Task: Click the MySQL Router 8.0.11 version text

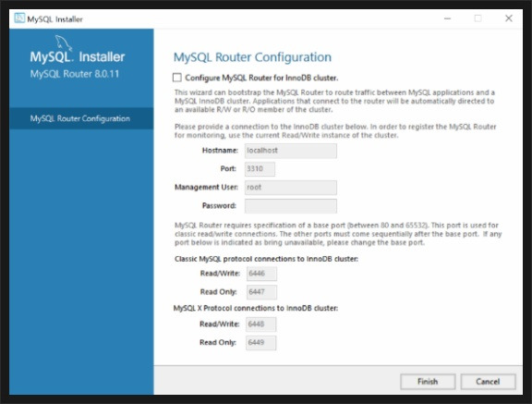Action: (75, 74)
